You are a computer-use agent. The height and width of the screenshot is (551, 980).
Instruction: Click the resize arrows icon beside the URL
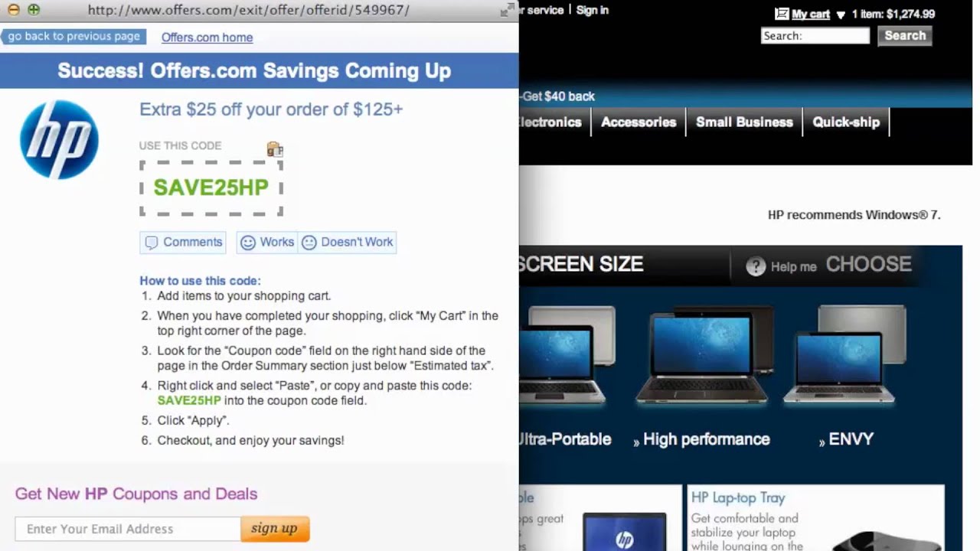(x=507, y=10)
